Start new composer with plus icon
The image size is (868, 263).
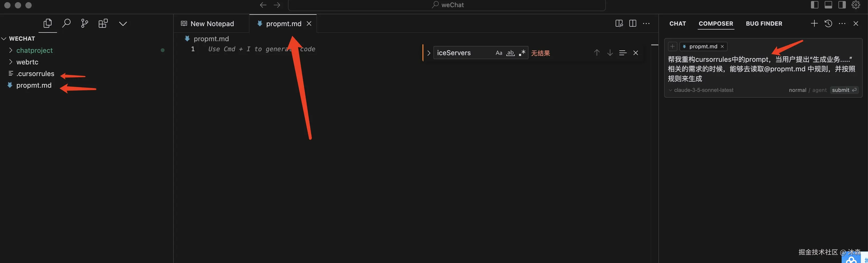pyautogui.click(x=814, y=23)
